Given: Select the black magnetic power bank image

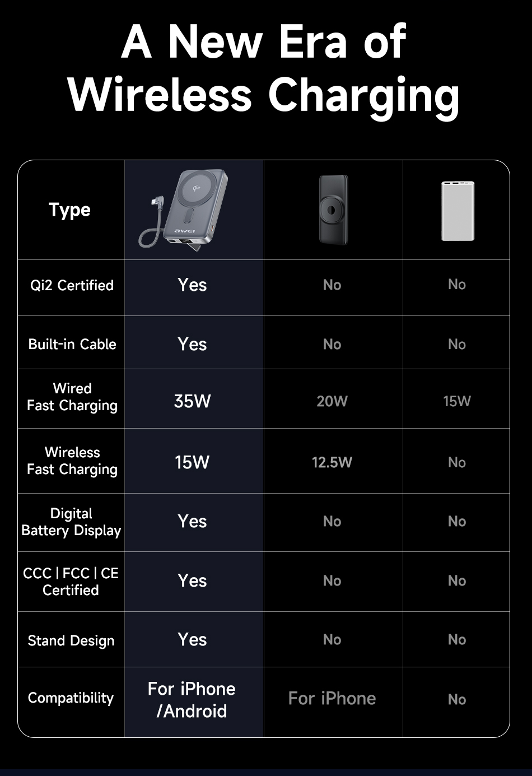Looking at the screenshot, I should [333, 210].
